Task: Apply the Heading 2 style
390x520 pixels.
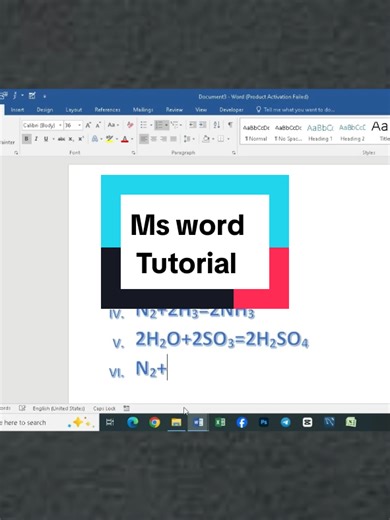Action: tap(352, 133)
